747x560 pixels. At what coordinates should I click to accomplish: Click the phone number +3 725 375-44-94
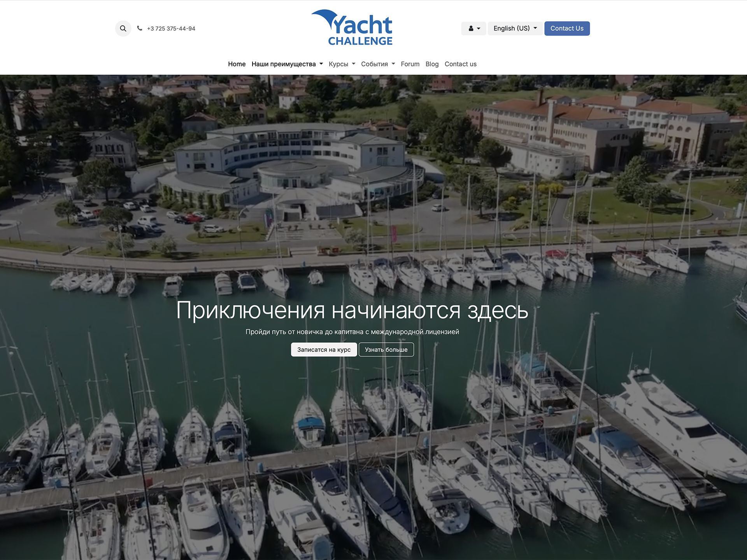click(171, 29)
